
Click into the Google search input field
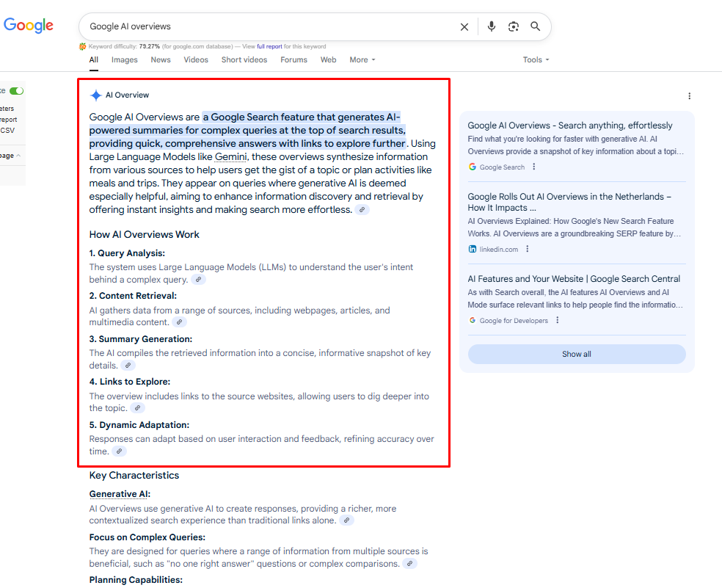[264, 27]
